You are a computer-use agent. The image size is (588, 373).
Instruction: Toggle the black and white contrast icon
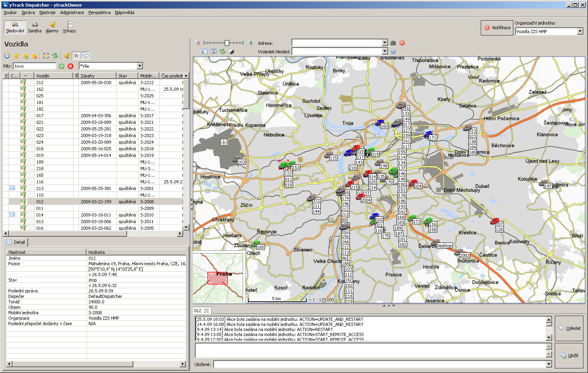[231, 51]
